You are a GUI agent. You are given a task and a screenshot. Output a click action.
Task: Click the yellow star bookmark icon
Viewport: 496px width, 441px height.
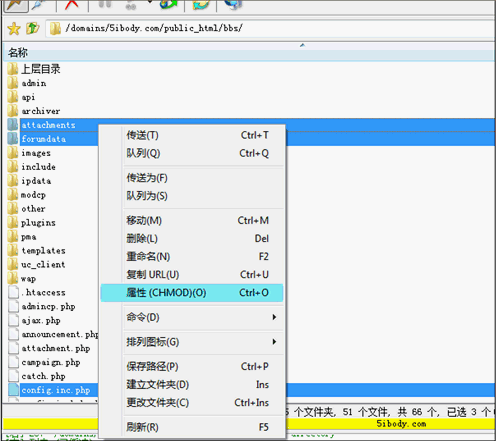pyautogui.click(x=14, y=29)
